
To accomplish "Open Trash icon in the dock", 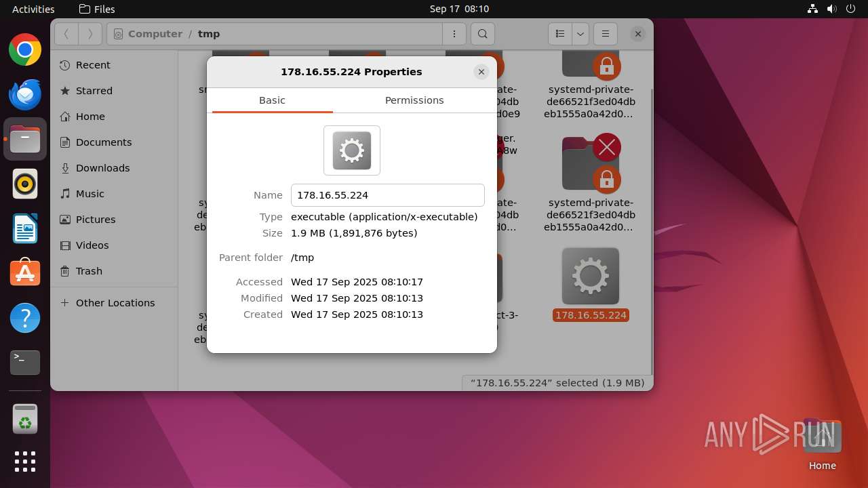I will pos(25,419).
